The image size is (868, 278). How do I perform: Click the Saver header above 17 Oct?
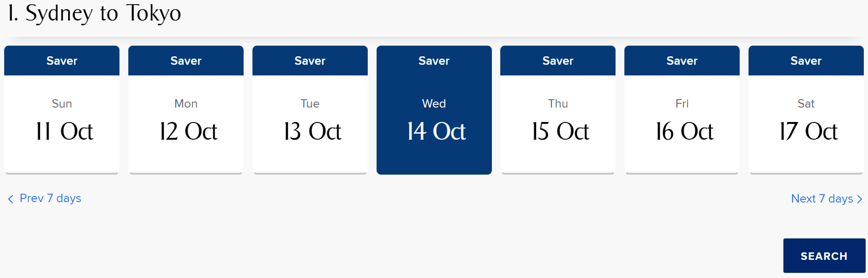(x=806, y=61)
